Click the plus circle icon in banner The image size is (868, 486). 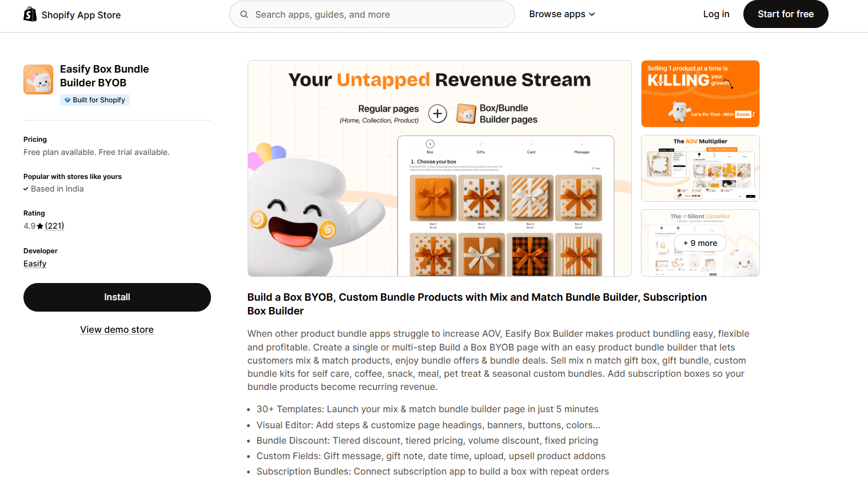437,114
